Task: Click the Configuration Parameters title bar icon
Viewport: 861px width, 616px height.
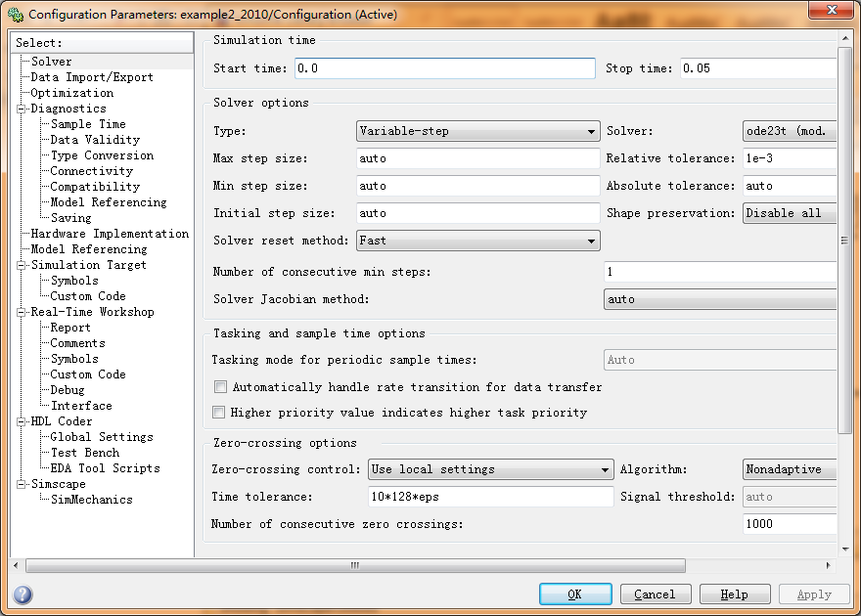Action: [14, 14]
